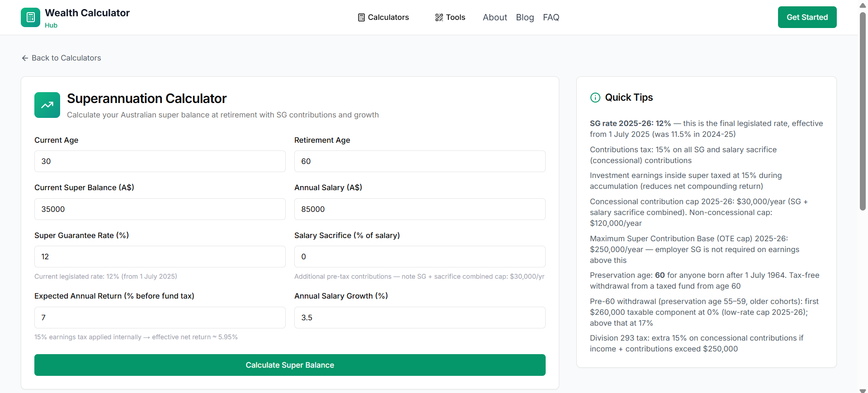Click the page's vertical scrollbar thumb
The width and height of the screenshot is (868, 393).
863,111
